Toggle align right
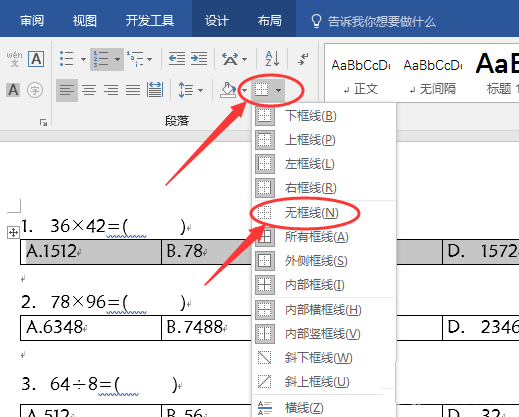 pos(111,90)
